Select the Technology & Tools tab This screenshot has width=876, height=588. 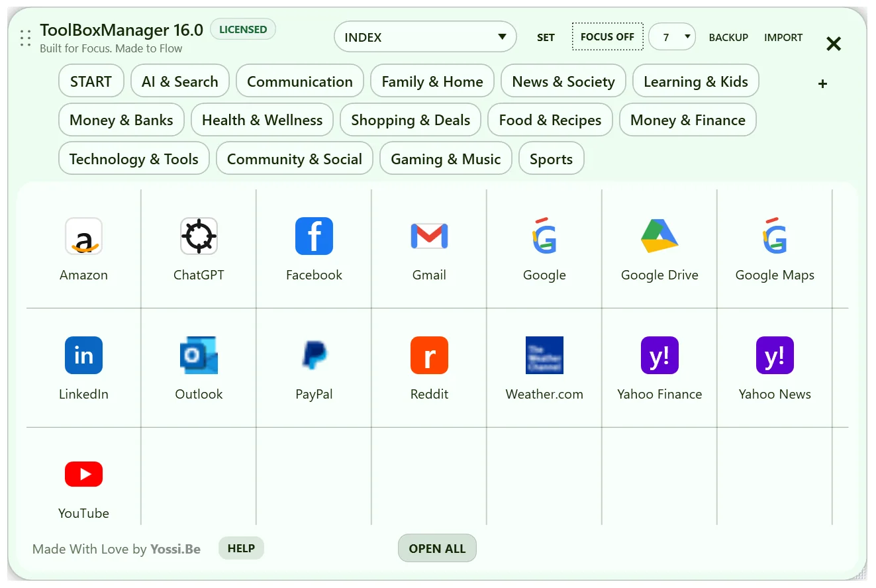[x=134, y=159]
